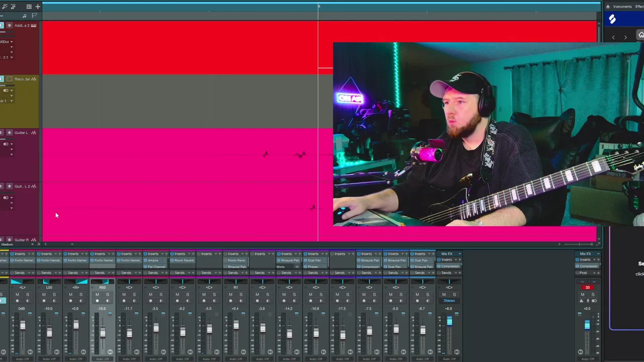Go back with browser left arrow

613,37
